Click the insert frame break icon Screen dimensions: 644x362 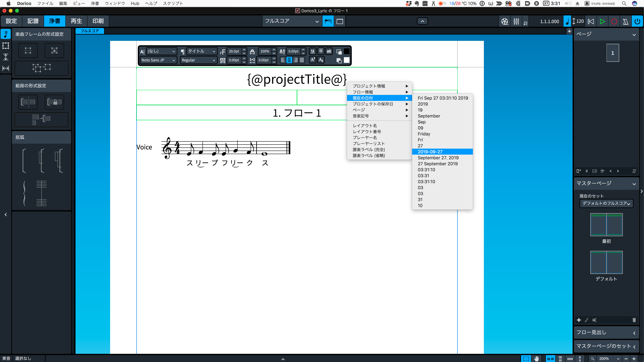(28, 50)
